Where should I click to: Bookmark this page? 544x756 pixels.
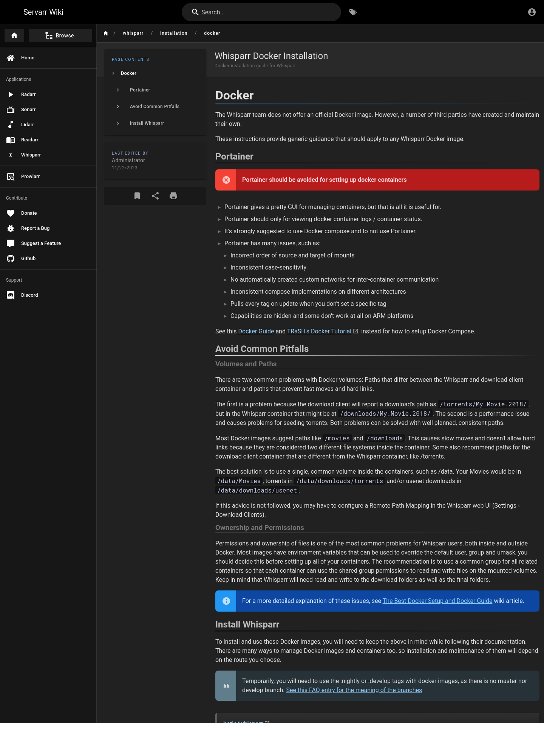click(x=137, y=196)
